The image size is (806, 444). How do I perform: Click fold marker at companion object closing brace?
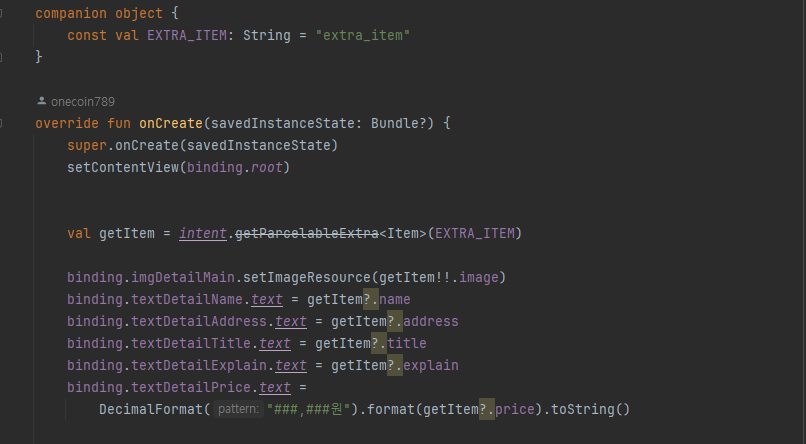(x=1, y=57)
